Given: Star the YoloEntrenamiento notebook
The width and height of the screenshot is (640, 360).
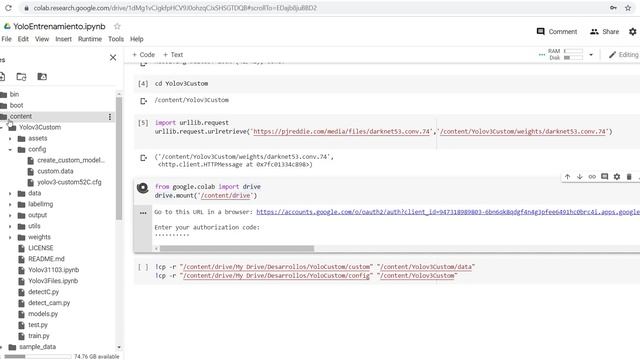Looking at the screenshot, I should (x=117, y=26).
